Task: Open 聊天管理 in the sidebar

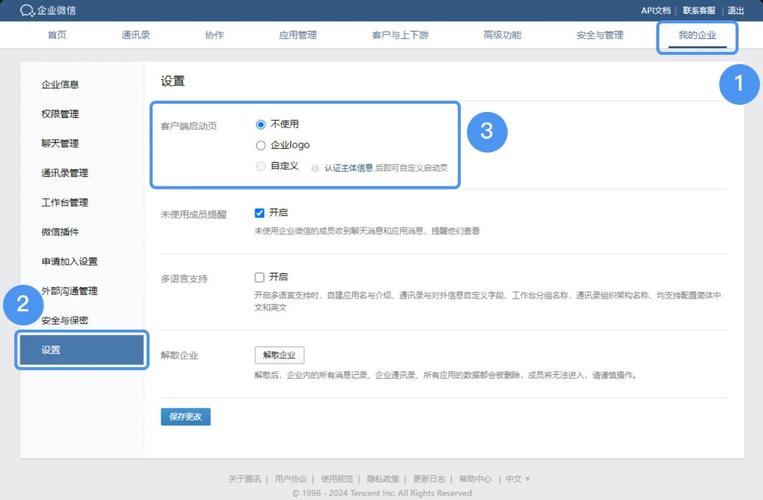Action: pos(60,143)
